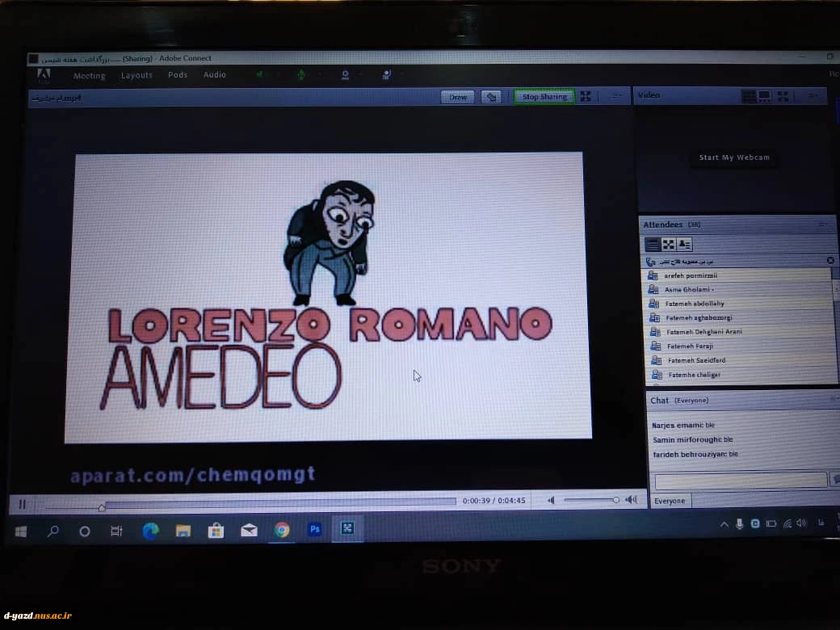Open the Video pod options menu

813,96
